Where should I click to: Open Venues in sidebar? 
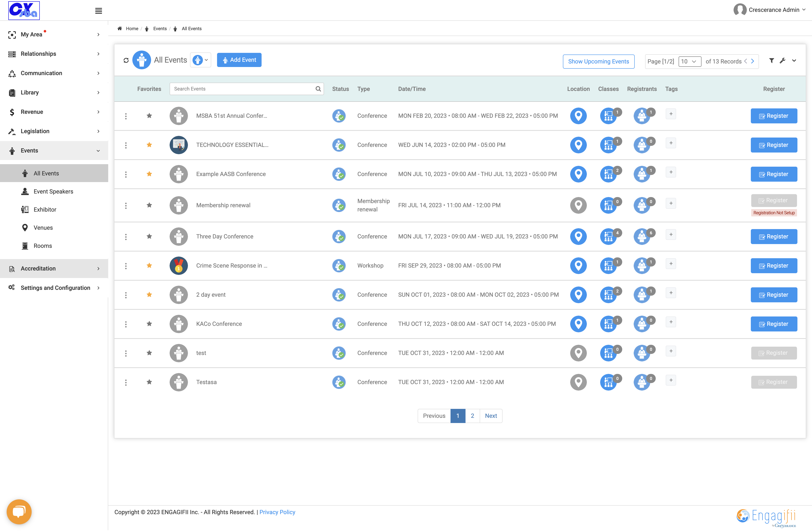click(43, 227)
